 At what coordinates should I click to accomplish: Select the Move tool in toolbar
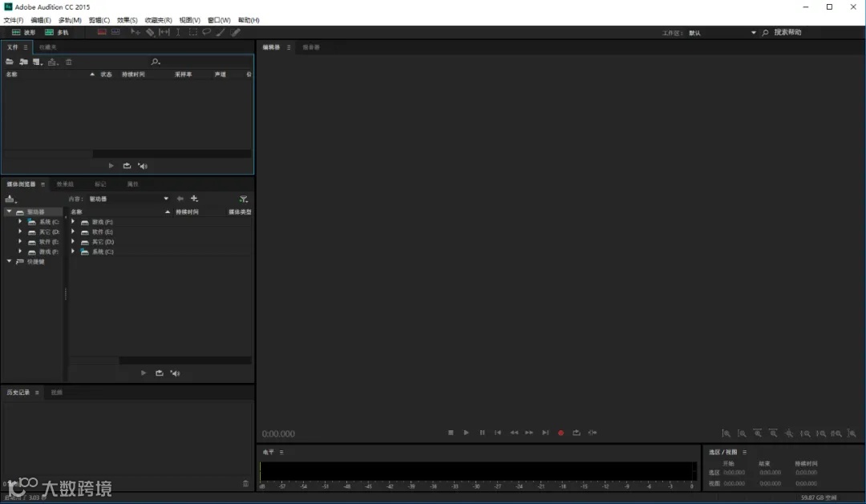coord(136,32)
